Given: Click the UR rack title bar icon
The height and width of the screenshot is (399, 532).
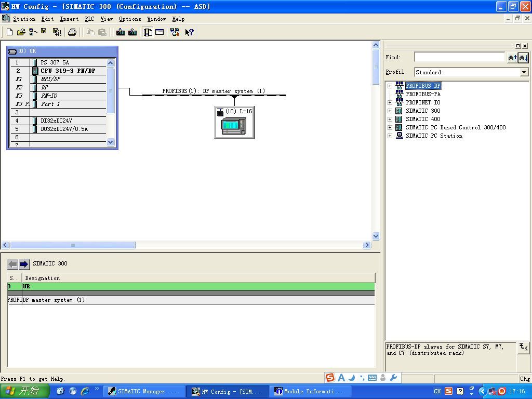Looking at the screenshot, I should 12,51.
